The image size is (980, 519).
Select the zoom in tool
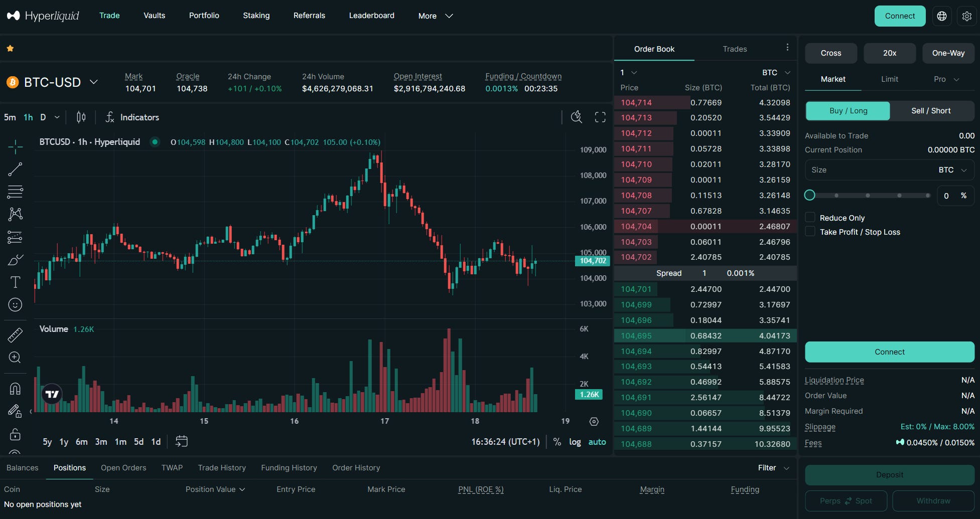[x=15, y=358]
